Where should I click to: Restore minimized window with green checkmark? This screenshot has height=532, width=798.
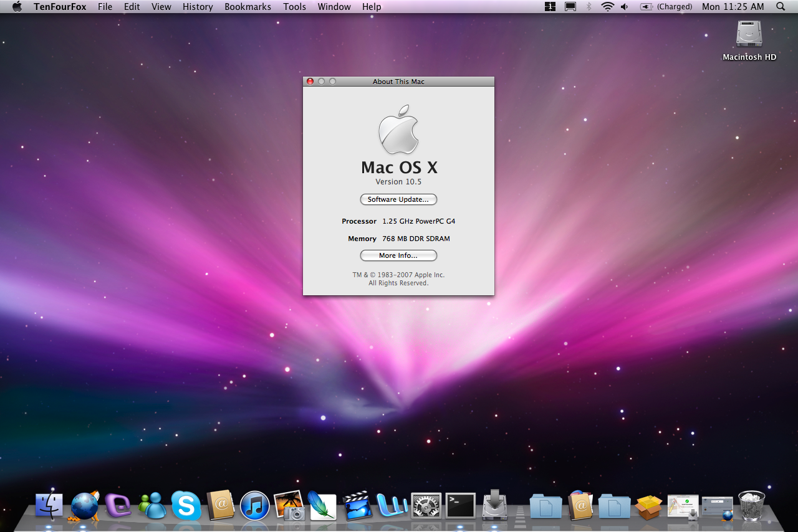pos(683,506)
